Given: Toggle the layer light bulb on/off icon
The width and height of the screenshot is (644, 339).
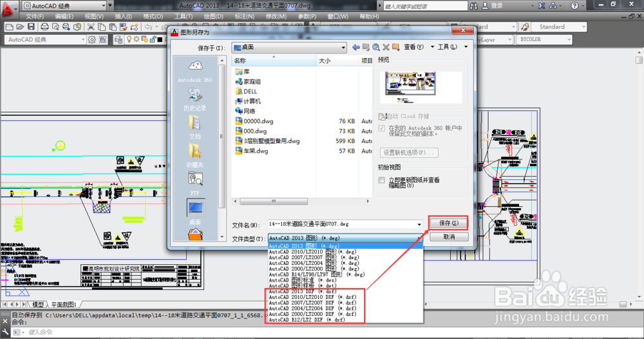Looking at the screenshot, I should tap(129, 39).
